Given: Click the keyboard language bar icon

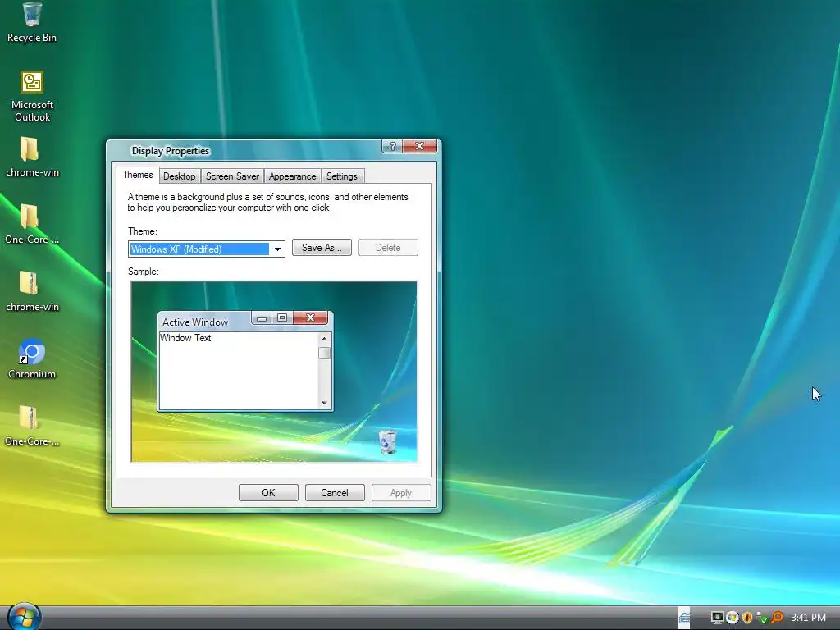Looking at the screenshot, I should click(684, 618).
